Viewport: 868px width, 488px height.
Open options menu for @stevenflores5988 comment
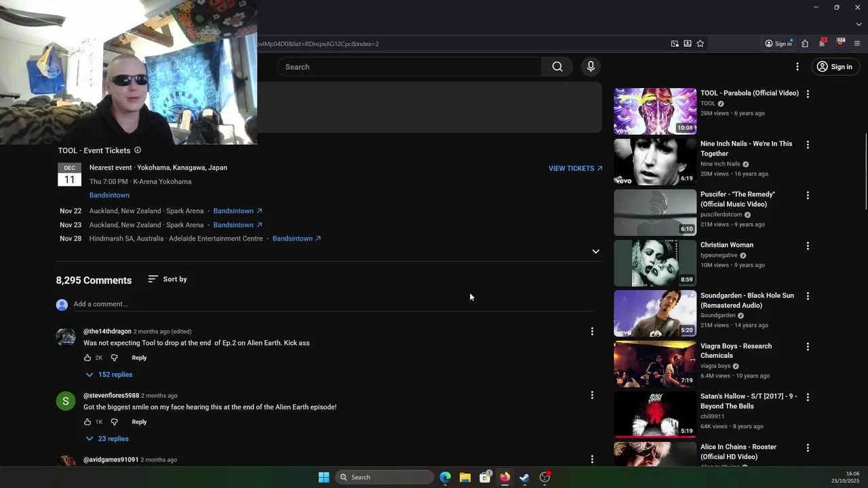coord(592,395)
